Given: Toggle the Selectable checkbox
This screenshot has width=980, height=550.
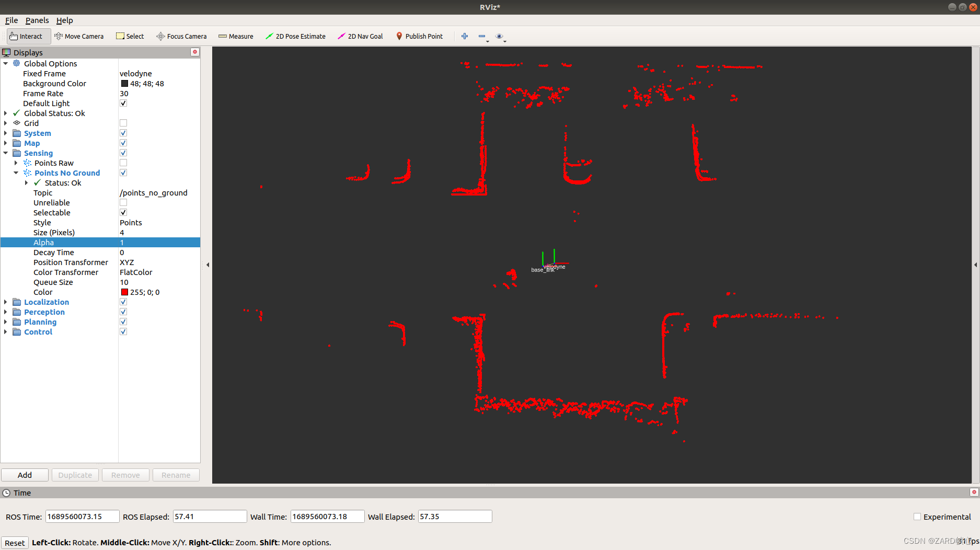Looking at the screenshot, I should 123,212.
